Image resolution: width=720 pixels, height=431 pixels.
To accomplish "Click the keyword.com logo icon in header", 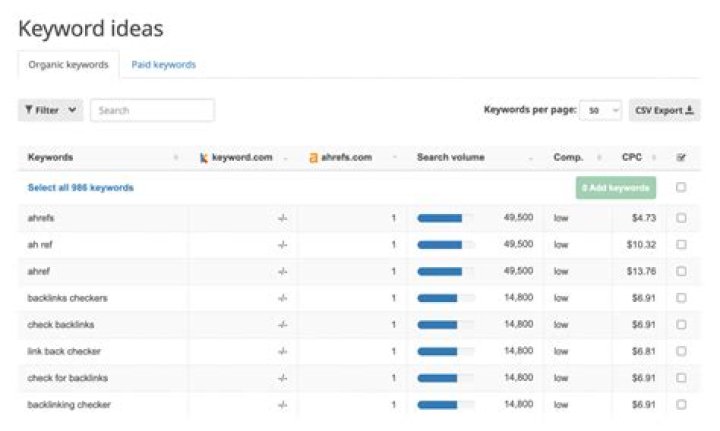I will point(204,158).
